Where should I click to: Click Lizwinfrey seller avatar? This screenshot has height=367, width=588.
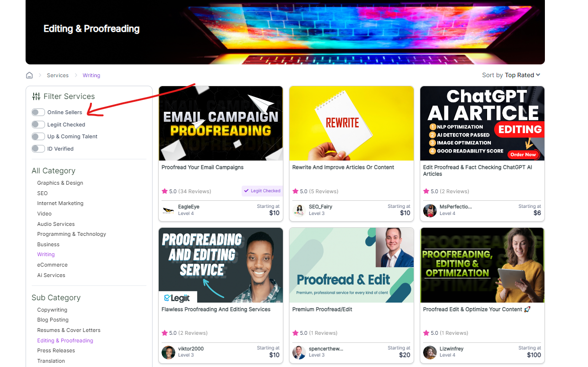[x=430, y=352]
